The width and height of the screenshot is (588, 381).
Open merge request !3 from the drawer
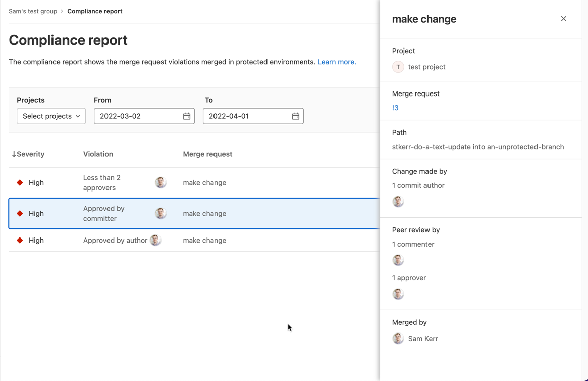point(395,107)
